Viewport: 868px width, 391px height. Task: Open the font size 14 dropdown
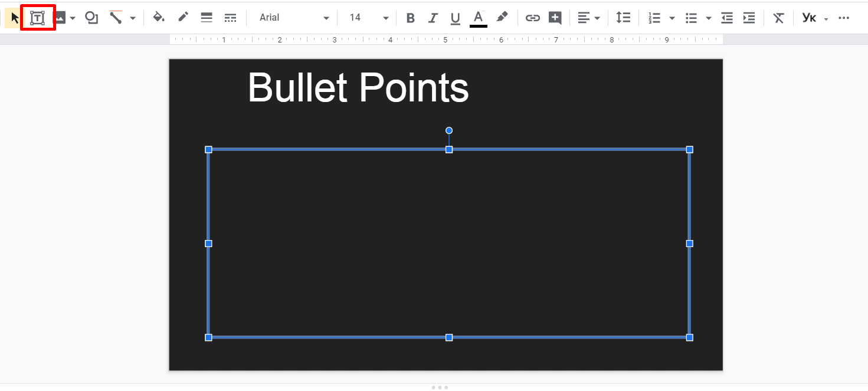pos(368,18)
